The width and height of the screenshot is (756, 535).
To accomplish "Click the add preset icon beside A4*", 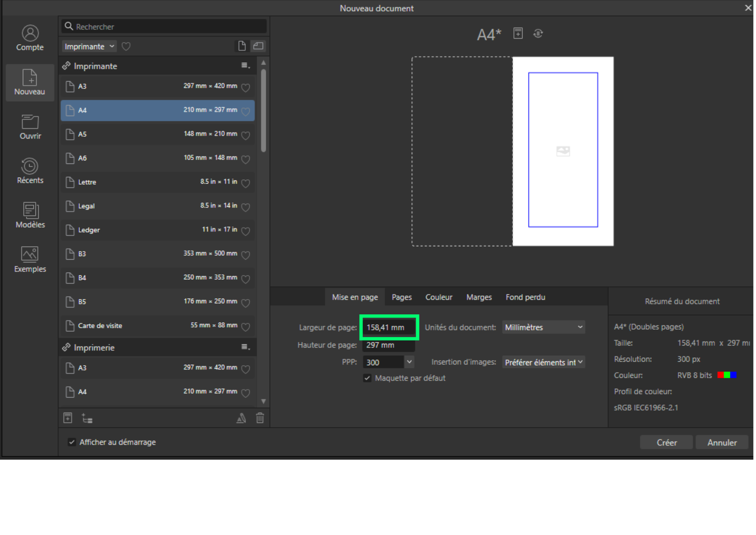I will 518,33.
